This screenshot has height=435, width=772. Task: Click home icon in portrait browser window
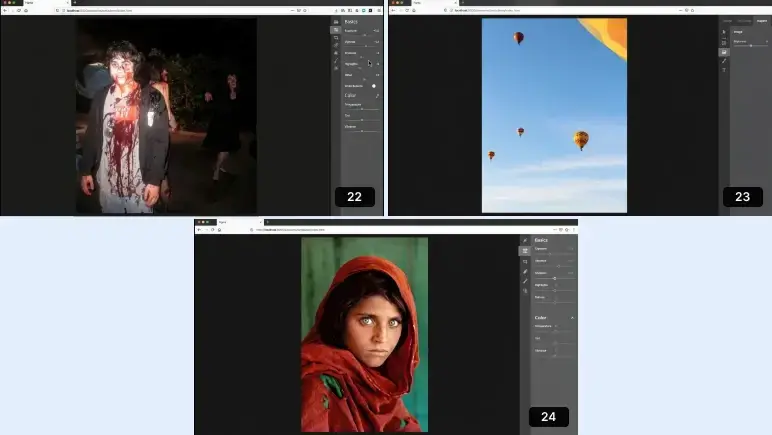pyautogui.click(x=220, y=230)
